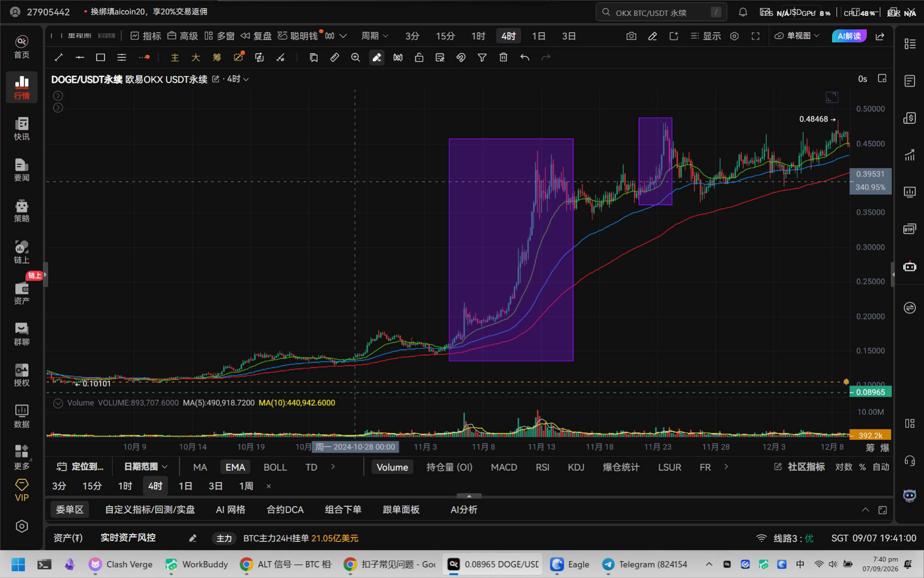Click the 社区指标 community indicators link
This screenshot has width=924, height=578.
point(799,467)
